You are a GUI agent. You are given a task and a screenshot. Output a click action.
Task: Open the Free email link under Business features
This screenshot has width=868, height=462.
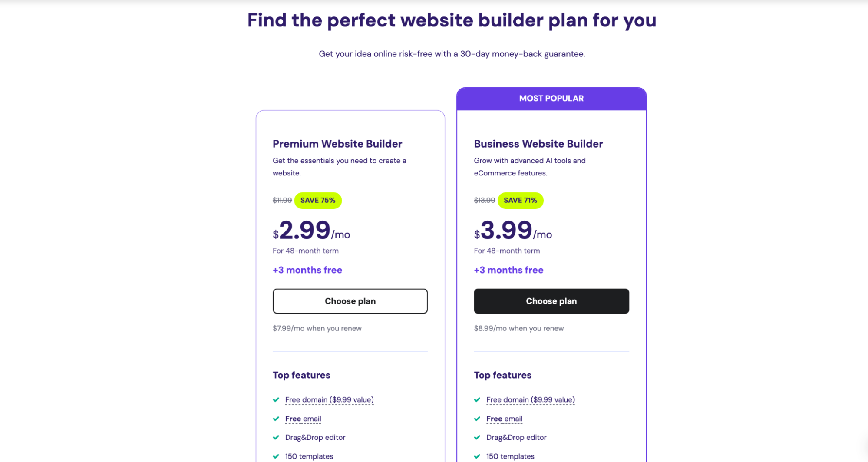pos(504,419)
